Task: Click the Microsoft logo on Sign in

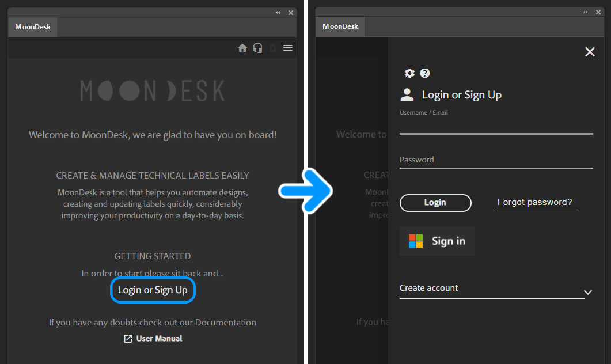Action: tap(416, 241)
